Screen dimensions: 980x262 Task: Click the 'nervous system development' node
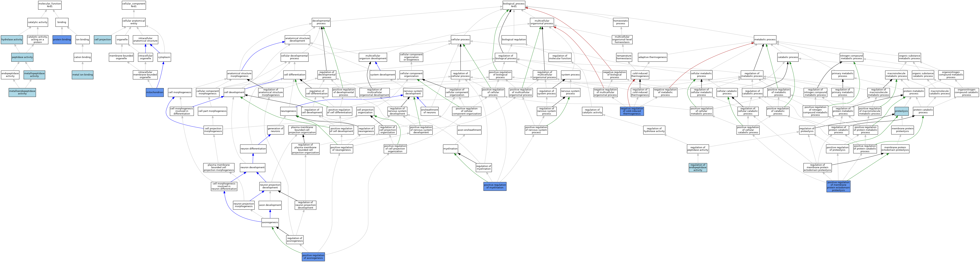point(413,92)
